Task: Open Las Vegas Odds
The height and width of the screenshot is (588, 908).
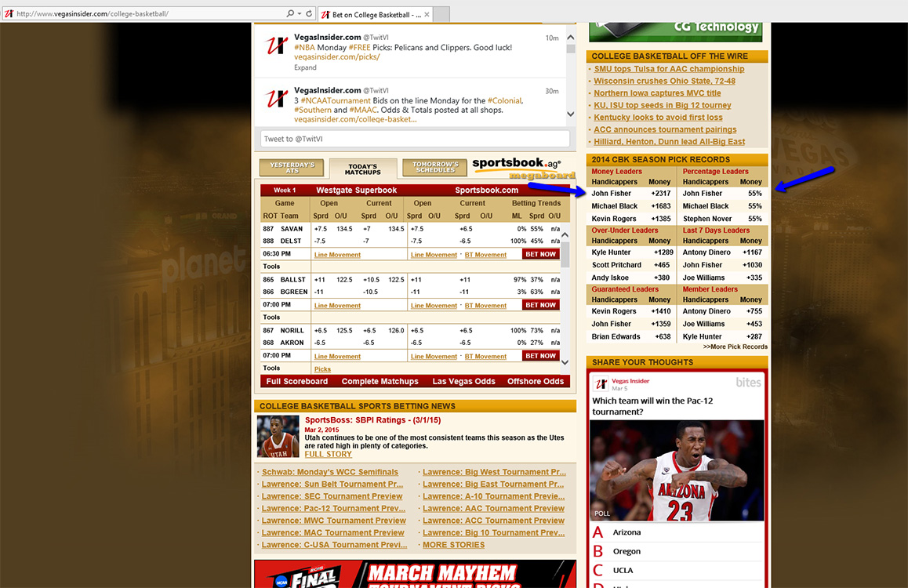Action: point(464,381)
